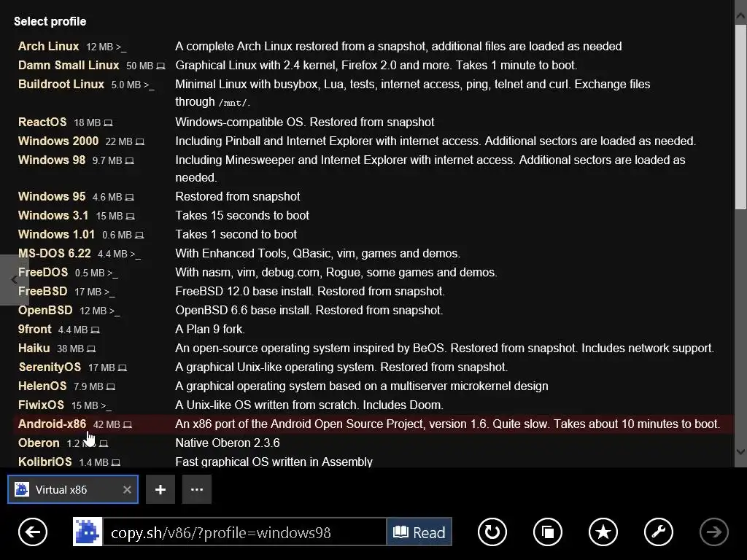Viewport: 747px width, 560px height.
Task: Open page tools wrench icon
Action: click(x=659, y=532)
